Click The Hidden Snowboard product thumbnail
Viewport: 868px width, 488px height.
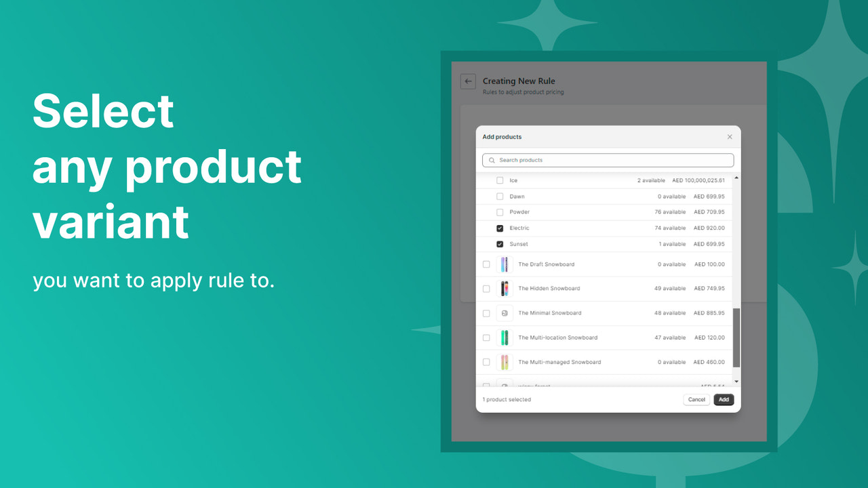[x=505, y=288]
